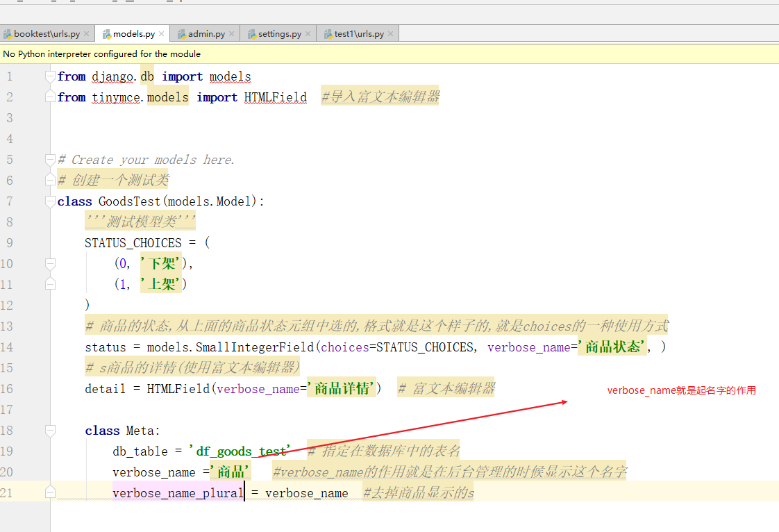779x532 pixels.
Task: Click the Python file icon on test1\urls.py tab
Action: point(328,34)
